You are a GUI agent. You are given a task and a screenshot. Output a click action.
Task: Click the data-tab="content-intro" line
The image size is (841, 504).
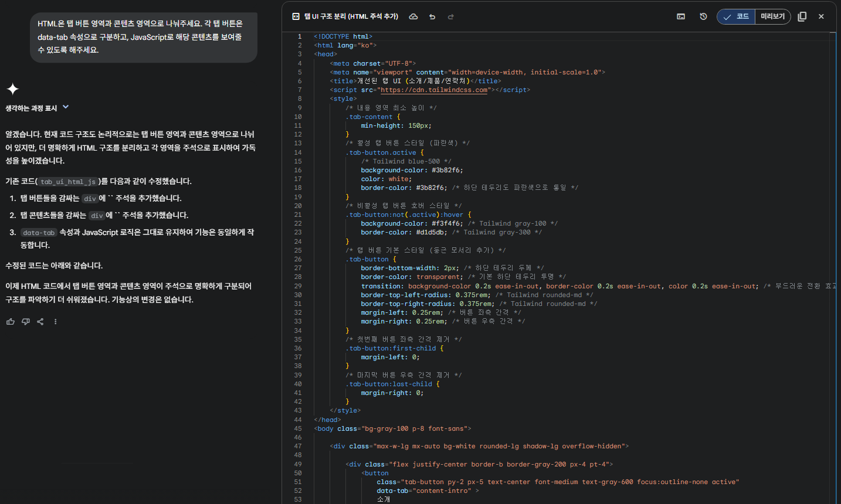tap(428, 491)
